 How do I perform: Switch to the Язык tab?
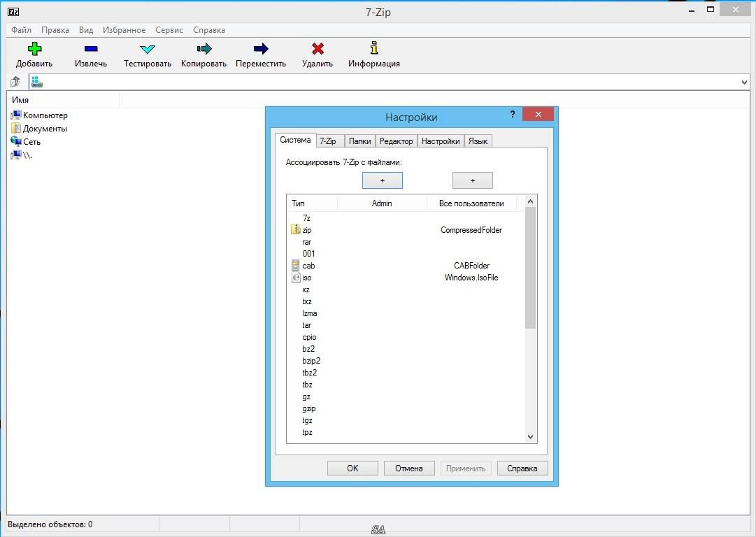pyautogui.click(x=478, y=141)
